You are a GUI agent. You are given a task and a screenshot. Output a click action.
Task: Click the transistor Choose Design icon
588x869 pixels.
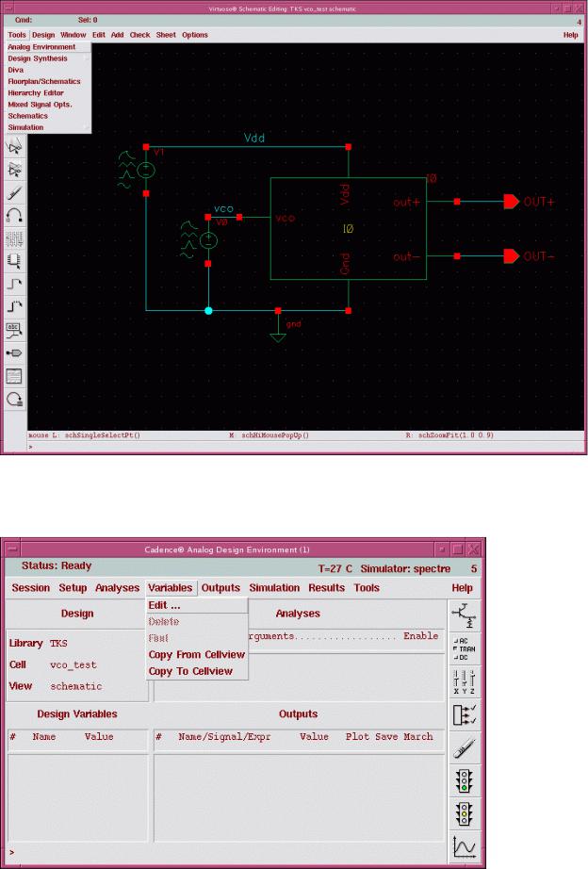[x=464, y=615]
